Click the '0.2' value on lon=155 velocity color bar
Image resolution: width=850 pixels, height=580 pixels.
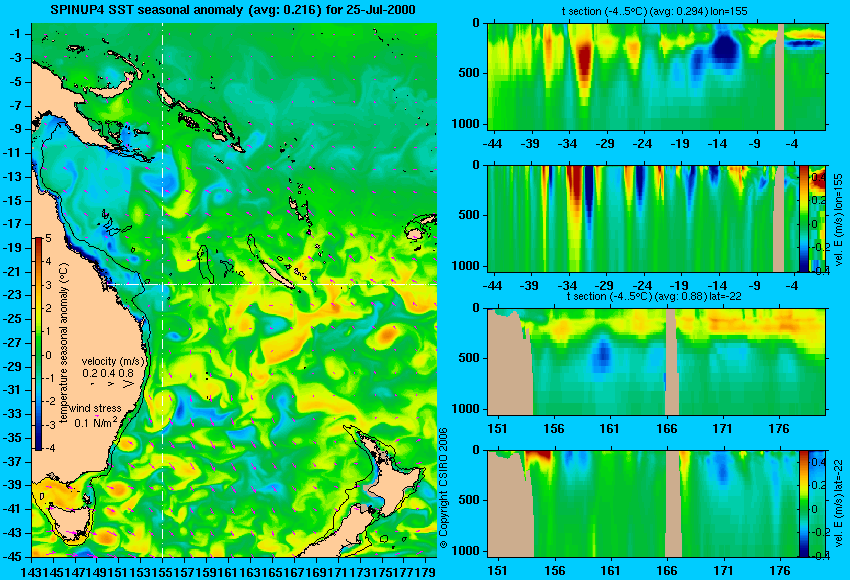pos(817,200)
